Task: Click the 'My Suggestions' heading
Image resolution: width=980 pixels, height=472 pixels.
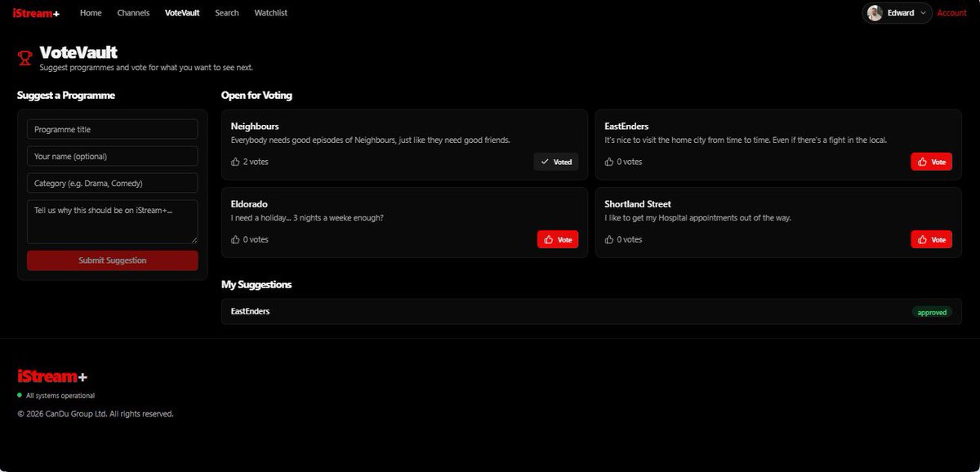Action: pyautogui.click(x=256, y=285)
